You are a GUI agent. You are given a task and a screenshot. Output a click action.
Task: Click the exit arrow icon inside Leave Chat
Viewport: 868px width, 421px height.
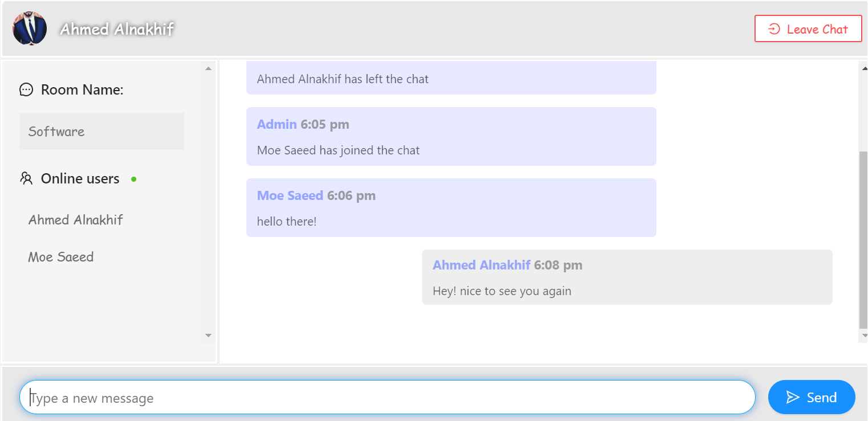[x=775, y=28]
